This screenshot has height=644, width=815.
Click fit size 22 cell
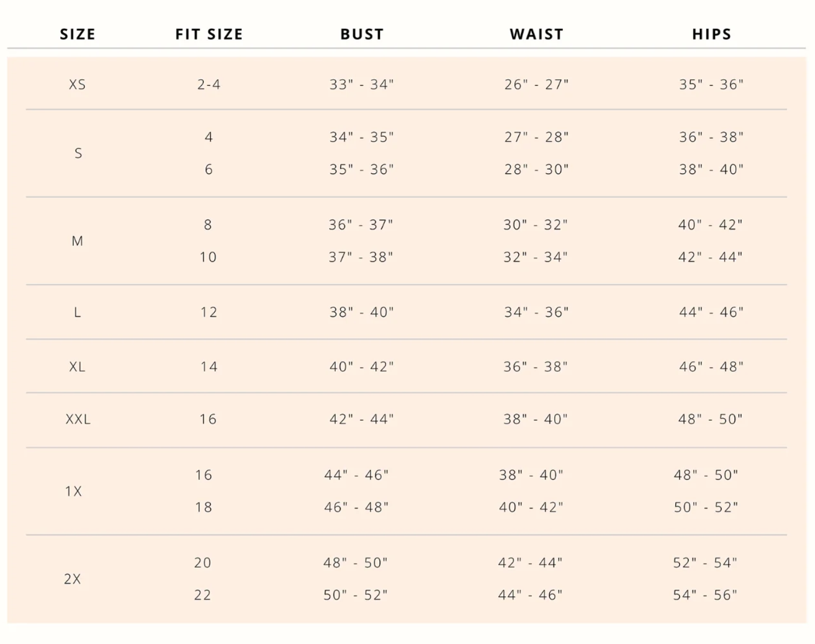point(203,595)
